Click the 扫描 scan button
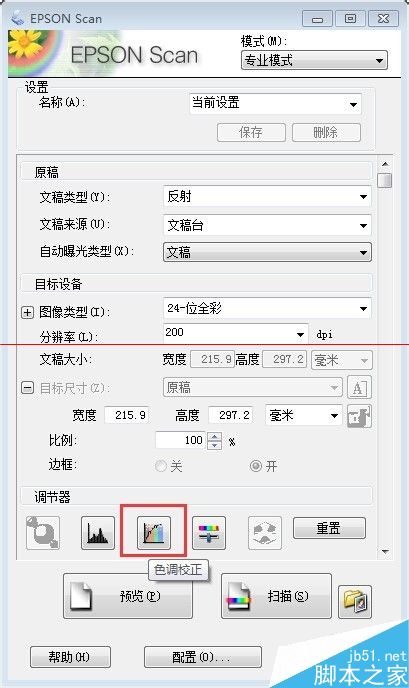Image resolution: width=409 pixels, height=688 pixels. click(x=276, y=596)
